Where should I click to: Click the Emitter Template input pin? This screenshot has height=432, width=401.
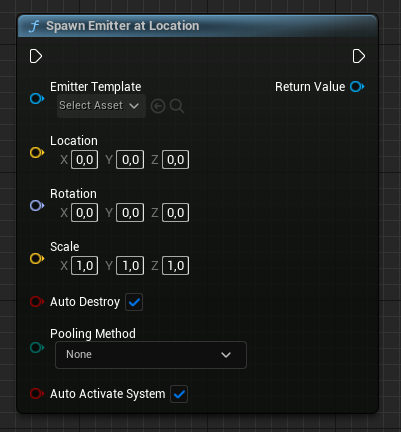tap(37, 99)
